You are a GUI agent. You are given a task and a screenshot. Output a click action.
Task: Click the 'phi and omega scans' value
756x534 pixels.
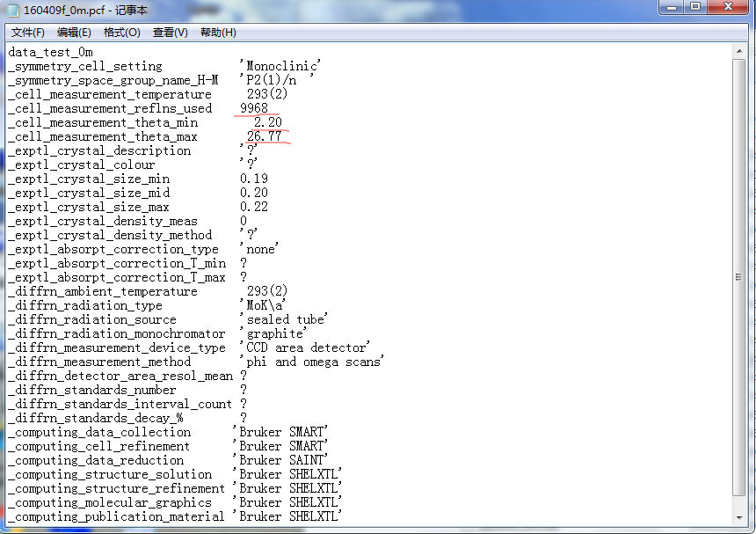(312, 362)
